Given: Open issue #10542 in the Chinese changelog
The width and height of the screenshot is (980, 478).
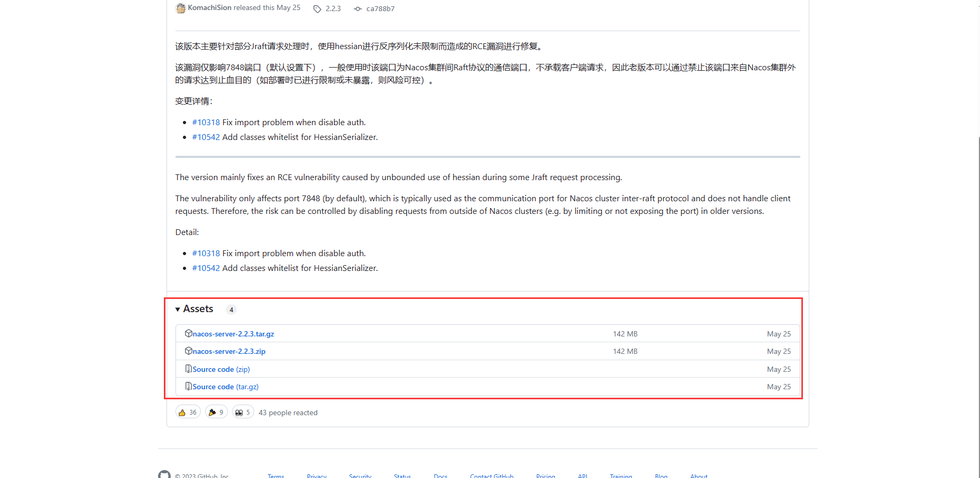Looking at the screenshot, I should (x=206, y=137).
